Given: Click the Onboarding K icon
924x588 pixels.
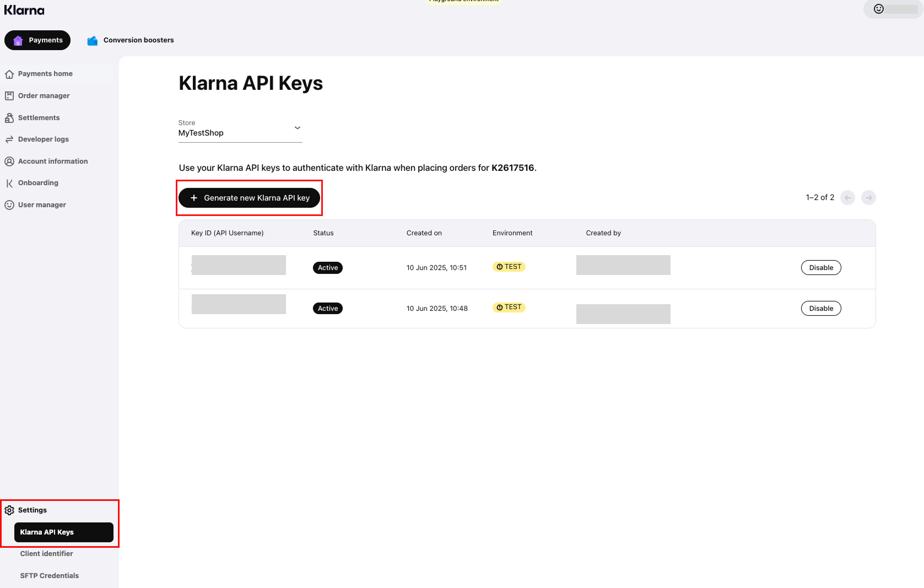Looking at the screenshot, I should tap(9, 183).
